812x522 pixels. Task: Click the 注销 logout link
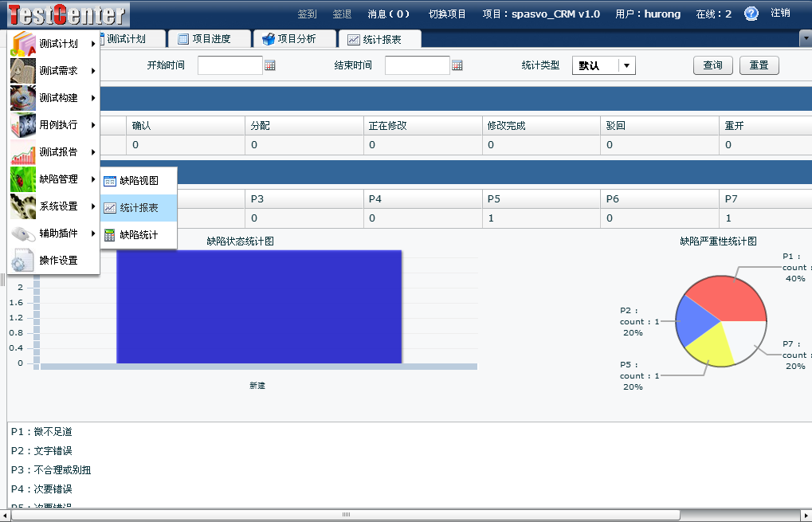(780, 13)
